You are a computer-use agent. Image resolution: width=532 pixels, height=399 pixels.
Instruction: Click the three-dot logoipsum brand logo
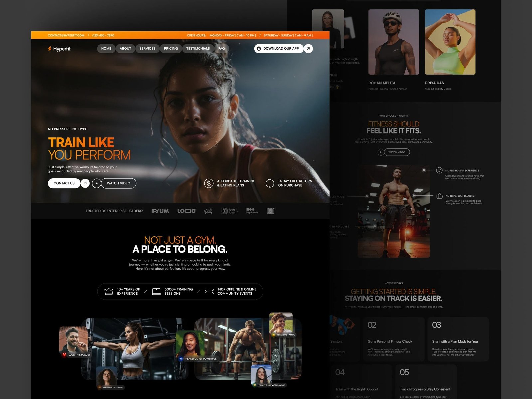click(252, 211)
